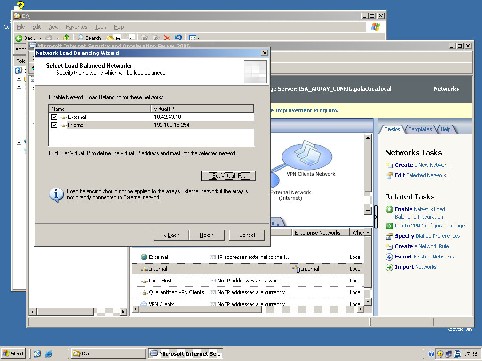
Task: Click the Create a Network Rule icon
Action: point(389,247)
